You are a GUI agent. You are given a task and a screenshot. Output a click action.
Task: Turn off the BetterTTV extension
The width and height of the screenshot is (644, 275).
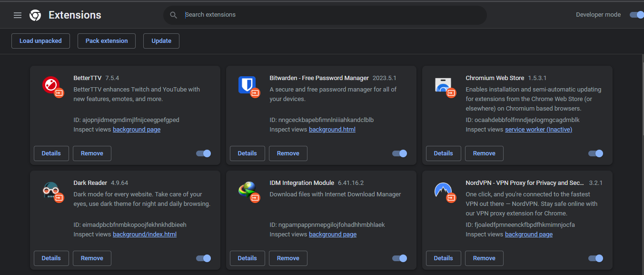click(x=203, y=153)
